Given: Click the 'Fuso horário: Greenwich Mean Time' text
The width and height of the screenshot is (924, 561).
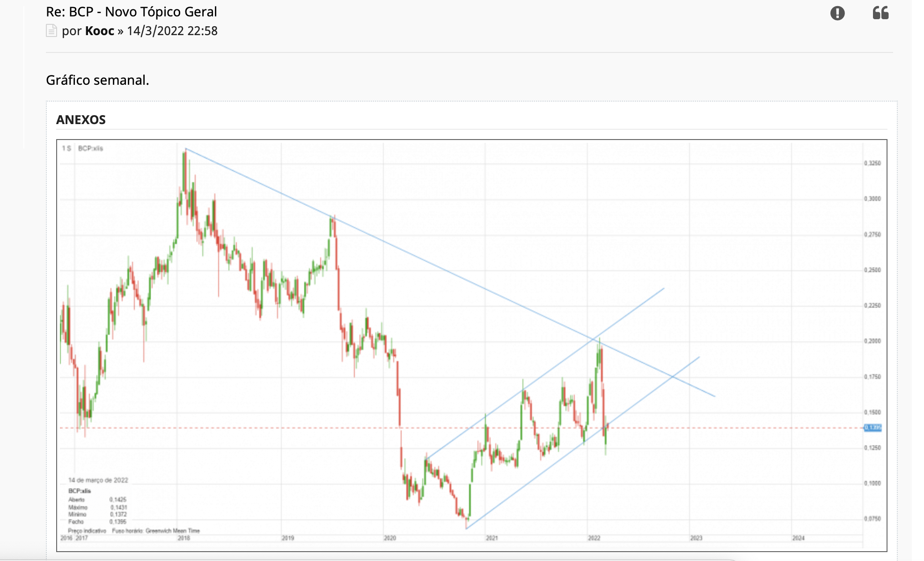Looking at the screenshot, I should point(156,531).
